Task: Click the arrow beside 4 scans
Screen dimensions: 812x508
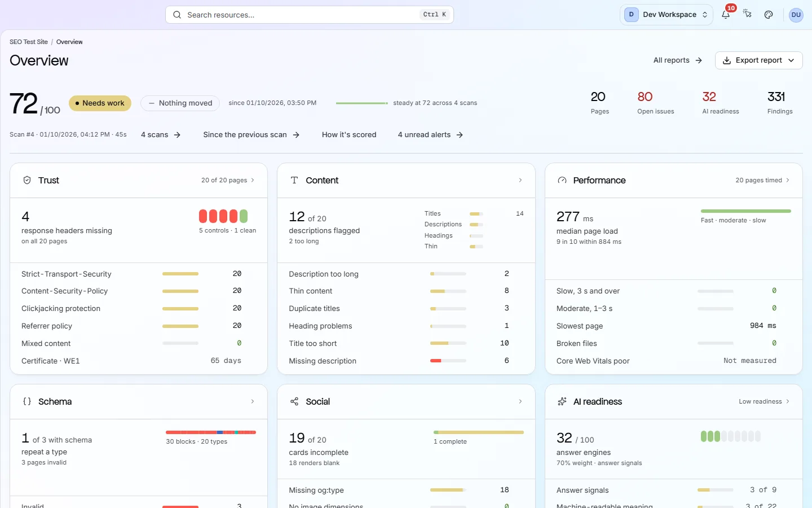Action: [177, 135]
